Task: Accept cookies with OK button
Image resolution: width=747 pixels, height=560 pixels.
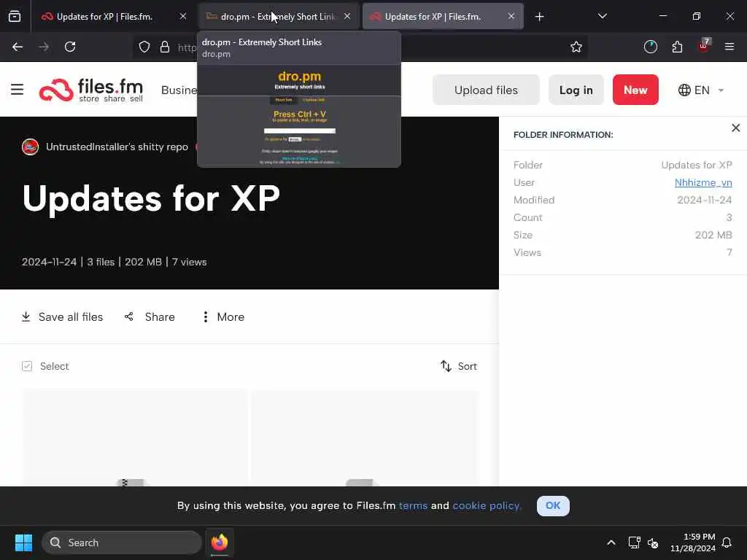Action: (x=553, y=506)
